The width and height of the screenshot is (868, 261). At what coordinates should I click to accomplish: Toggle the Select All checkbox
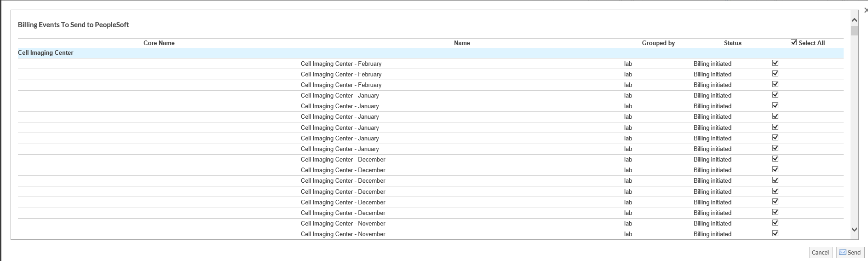pyautogui.click(x=793, y=42)
